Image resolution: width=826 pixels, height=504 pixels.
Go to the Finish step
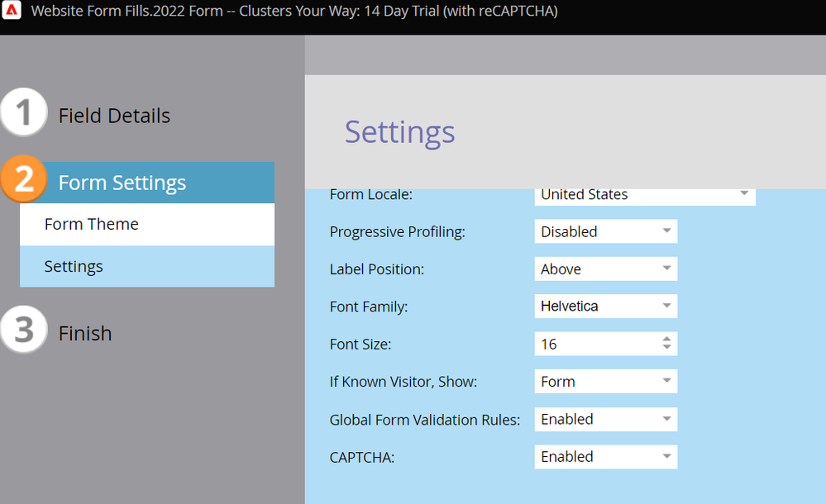coord(85,333)
